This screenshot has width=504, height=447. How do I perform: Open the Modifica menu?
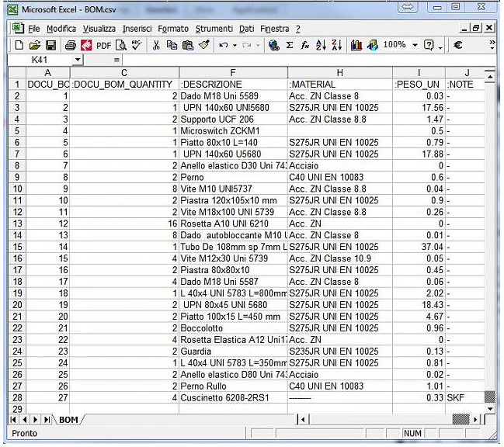pyautogui.click(x=61, y=29)
